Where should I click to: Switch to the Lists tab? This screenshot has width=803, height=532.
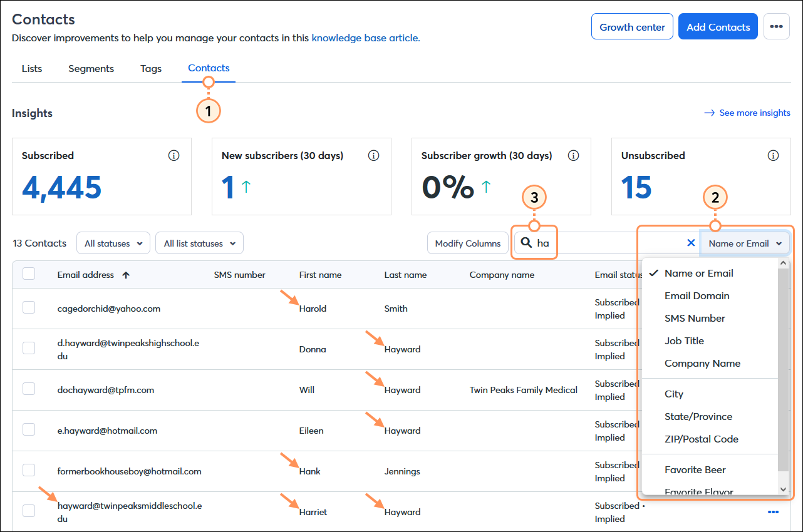tap(32, 68)
